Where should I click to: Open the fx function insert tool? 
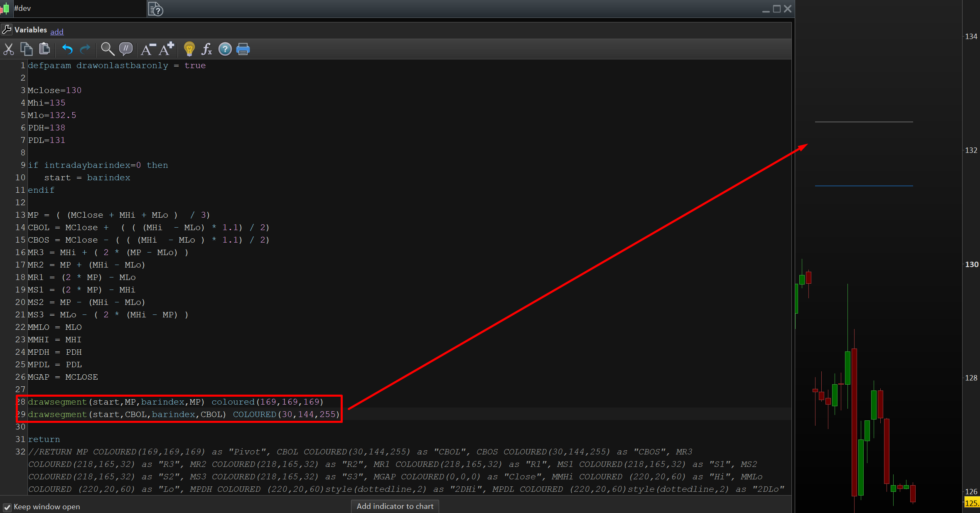click(206, 49)
